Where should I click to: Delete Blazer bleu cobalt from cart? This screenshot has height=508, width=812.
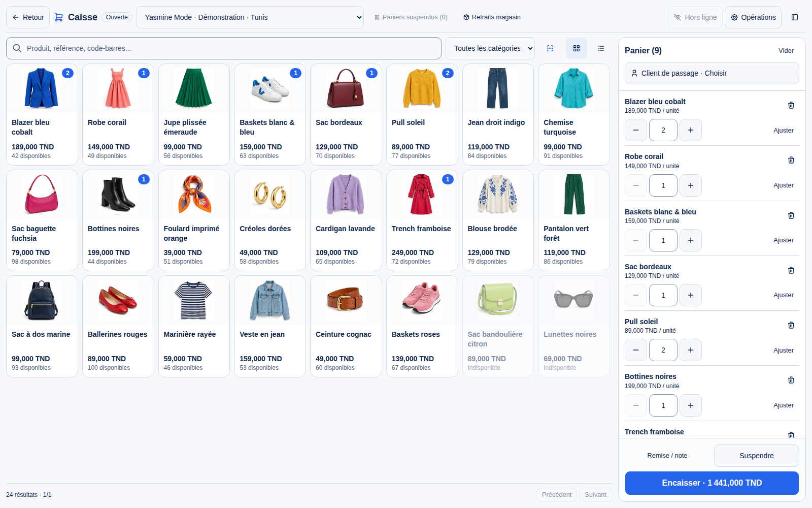click(791, 105)
